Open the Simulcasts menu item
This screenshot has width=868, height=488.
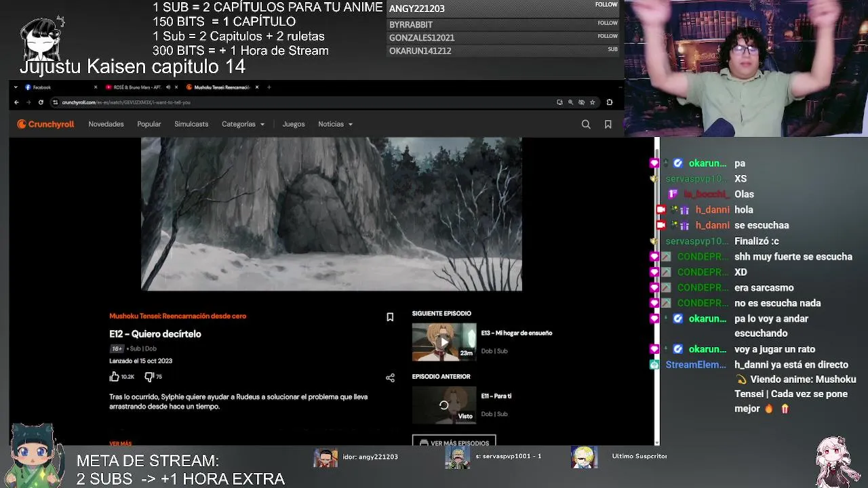[191, 124]
